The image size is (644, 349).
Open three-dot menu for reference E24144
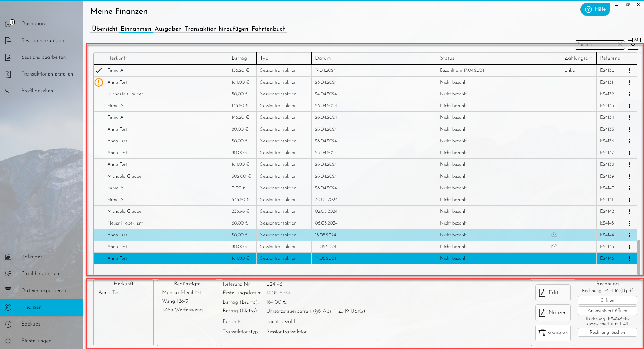coord(630,235)
